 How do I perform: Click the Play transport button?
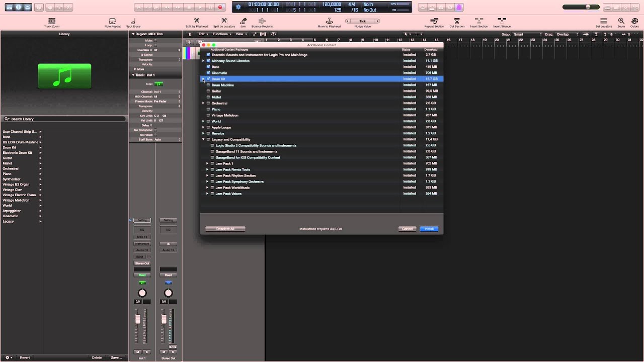pos(200,8)
